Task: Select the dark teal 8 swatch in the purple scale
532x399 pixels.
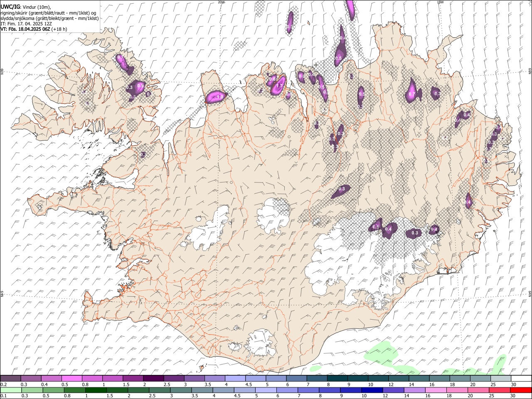Action: point(337,378)
